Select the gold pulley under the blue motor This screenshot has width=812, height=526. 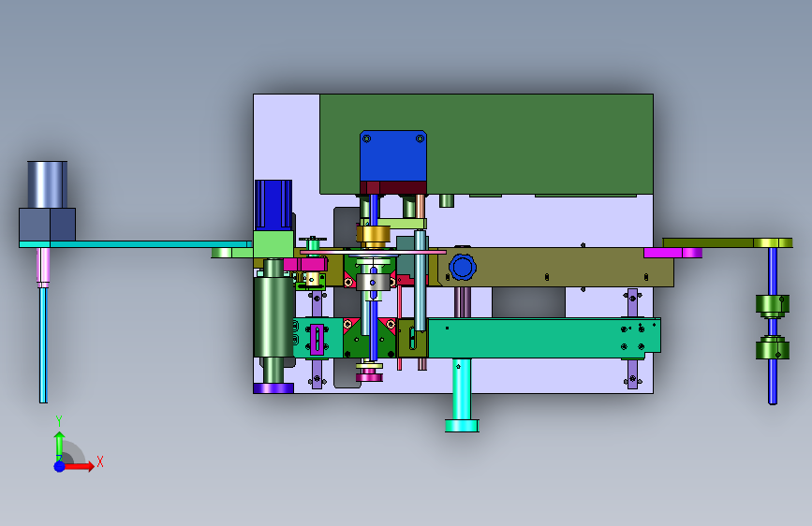[373, 235]
